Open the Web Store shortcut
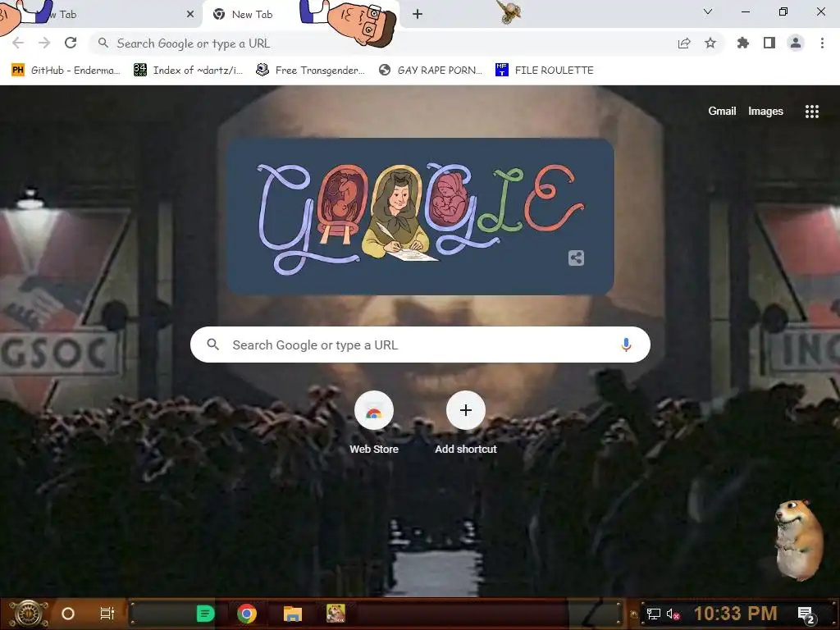 [x=374, y=423]
